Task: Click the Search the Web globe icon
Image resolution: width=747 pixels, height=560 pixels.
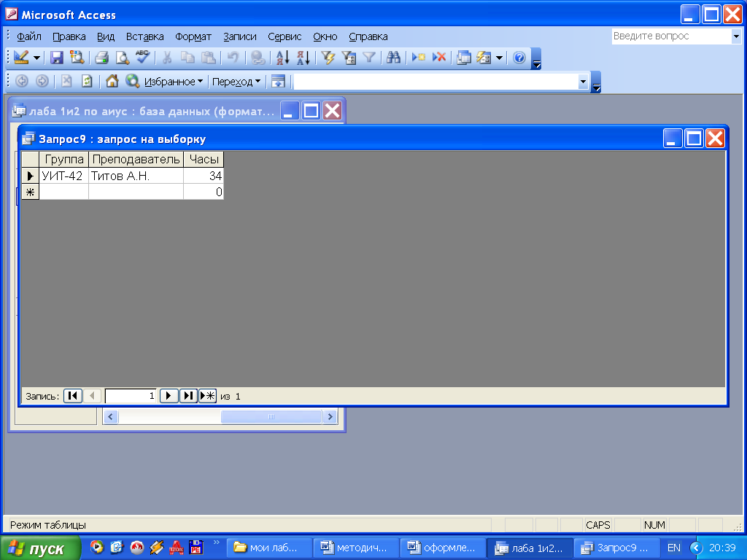Action: 132,82
